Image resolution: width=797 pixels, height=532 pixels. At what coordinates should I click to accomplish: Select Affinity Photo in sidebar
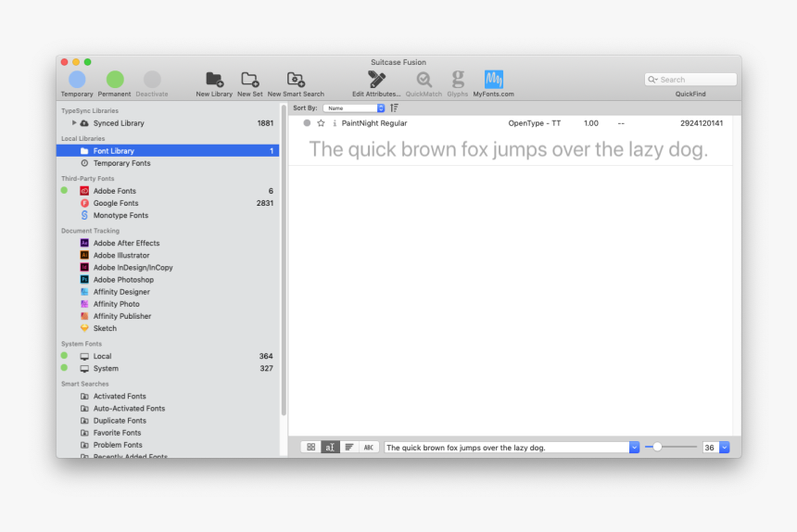click(116, 304)
